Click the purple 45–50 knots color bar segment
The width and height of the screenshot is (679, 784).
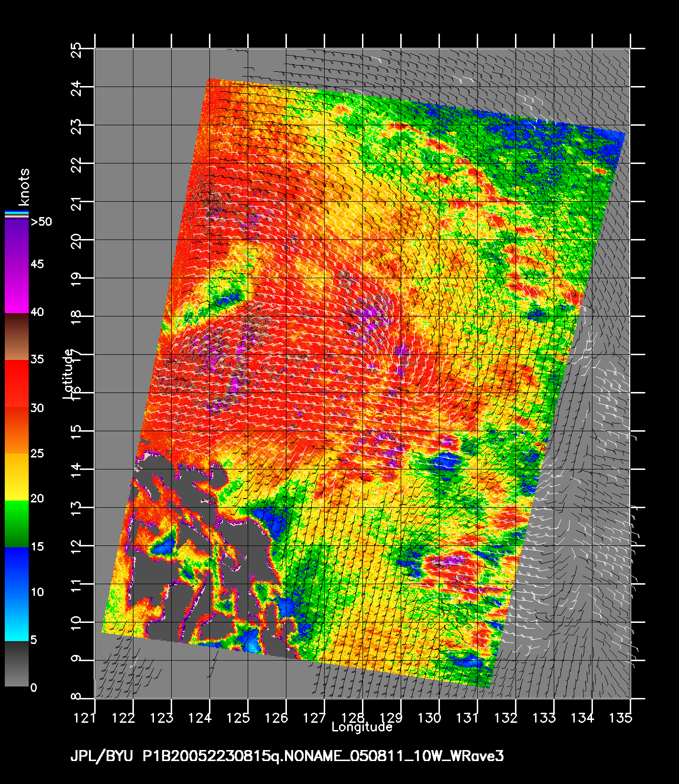(16, 242)
